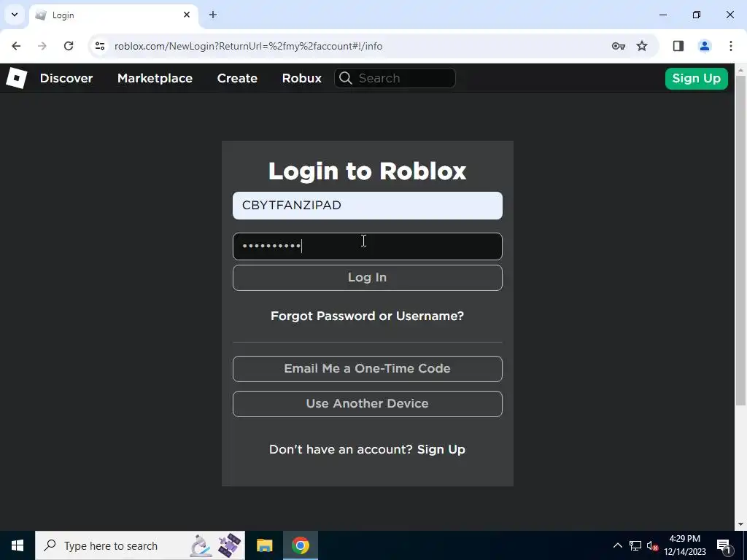Click the Roblox Search input box

pos(395,78)
